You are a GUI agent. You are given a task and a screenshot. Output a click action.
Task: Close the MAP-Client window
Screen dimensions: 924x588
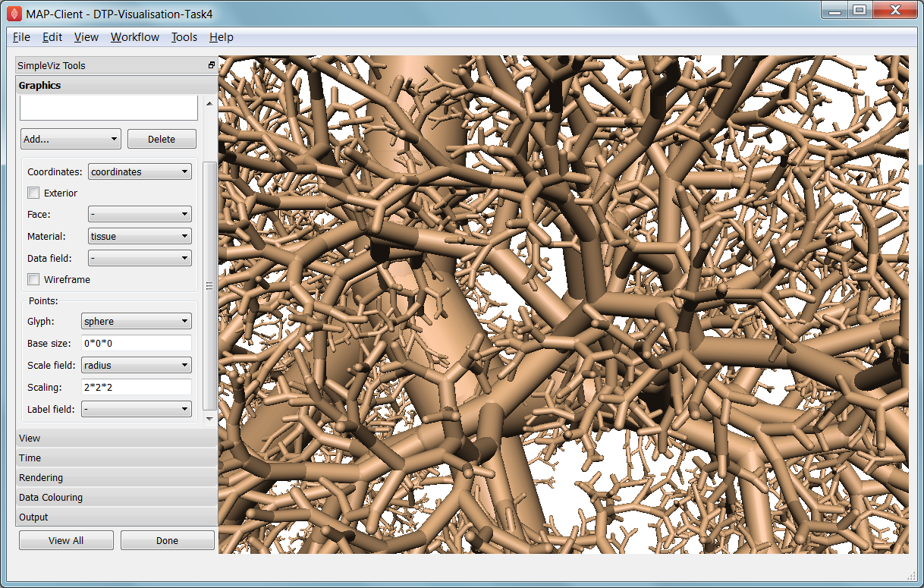(894, 11)
